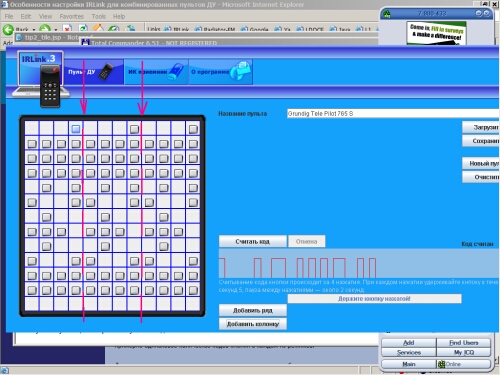The width and height of the screenshot is (500, 375).
Task: Open the Java shortcut in Links bar
Action: pos(340,30)
